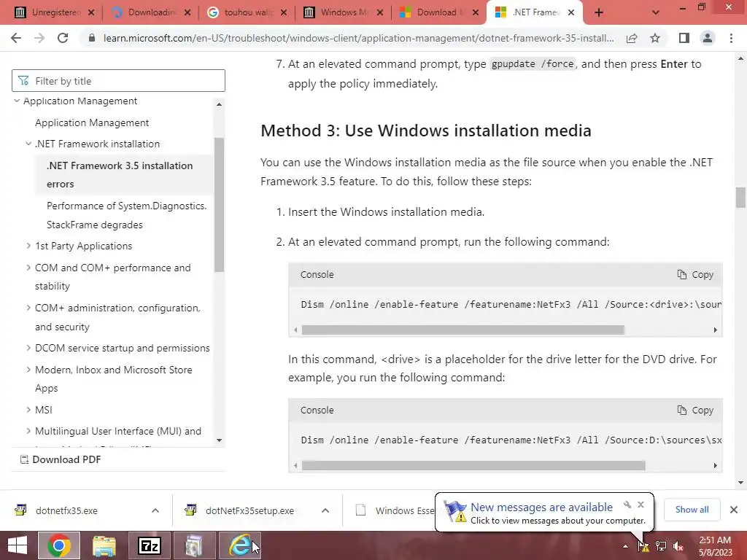Close the downloads bar
Viewport: 747px width, 560px height.
pos(734,510)
